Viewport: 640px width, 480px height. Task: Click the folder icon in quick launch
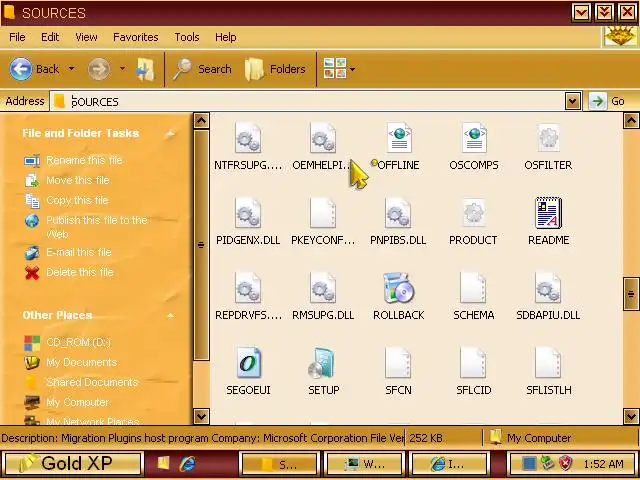pos(163,462)
